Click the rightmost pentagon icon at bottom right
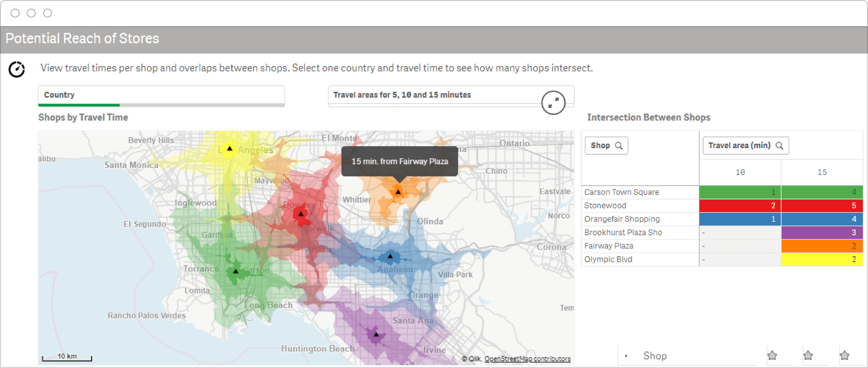Image resolution: width=868 pixels, height=368 pixels. 844,355
